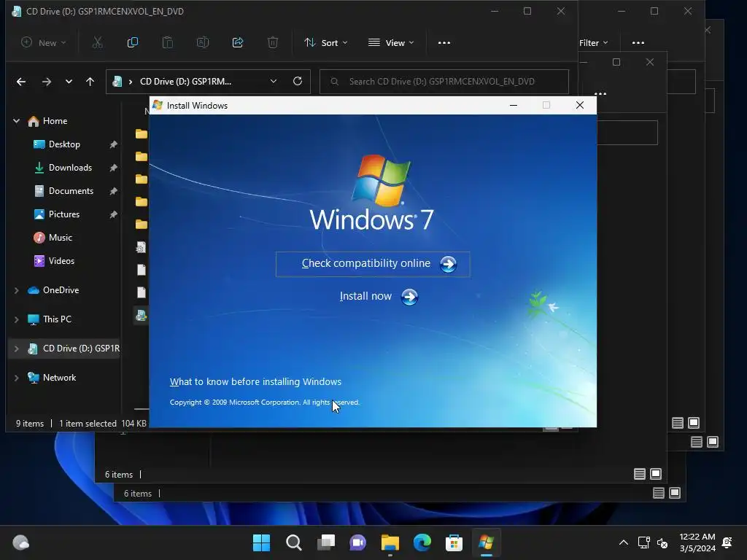Screen dimensions: 747x560
Task: Open Task View on the taskbar
Action: click(x=326, y=542)
